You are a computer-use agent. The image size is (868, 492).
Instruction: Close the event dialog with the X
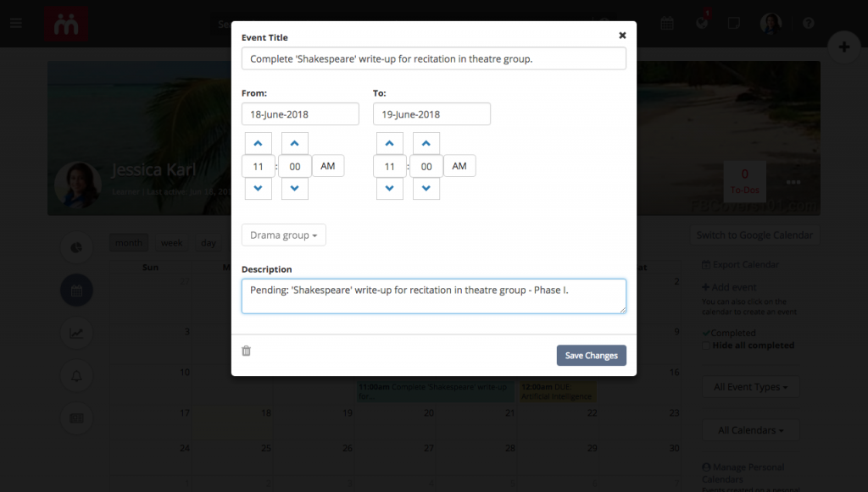click(x=622, y=36)
